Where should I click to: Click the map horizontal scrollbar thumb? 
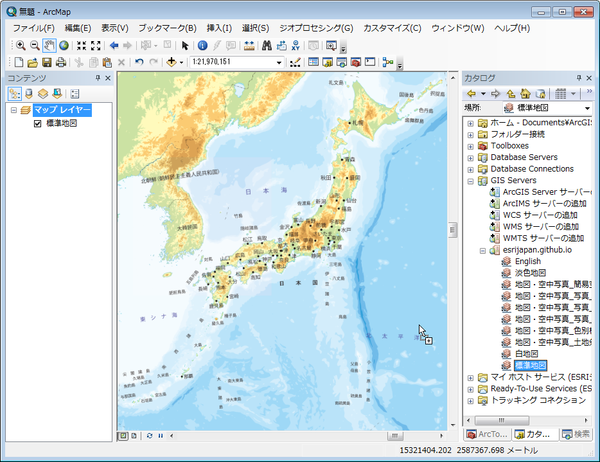pos(395,436)
